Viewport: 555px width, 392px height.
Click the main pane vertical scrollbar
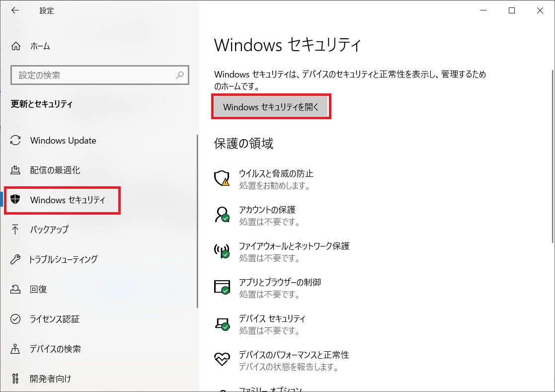click(553, 156)
